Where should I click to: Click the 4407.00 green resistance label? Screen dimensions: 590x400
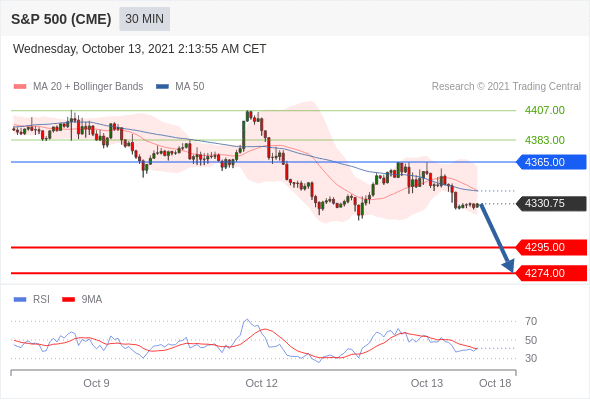click(x=544, y=110)
